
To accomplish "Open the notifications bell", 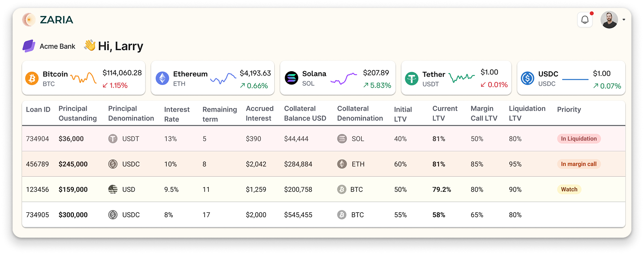I will point(585,20).
